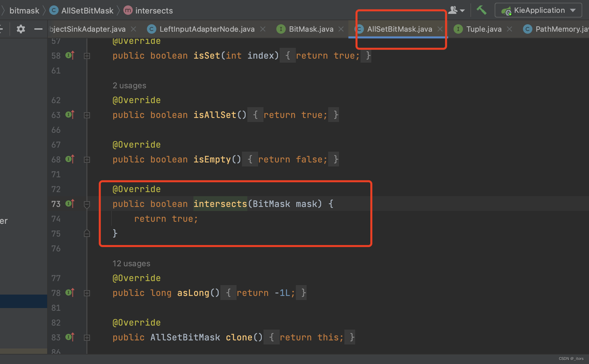589x364 pixels.
Task: Click the method icon in intersects breadcrumb
Action: tap(128, 10)
